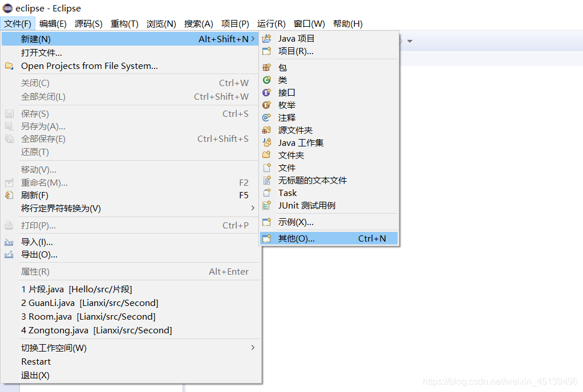Click the 重命名(M)... rename icon

[x=9, y=183]
